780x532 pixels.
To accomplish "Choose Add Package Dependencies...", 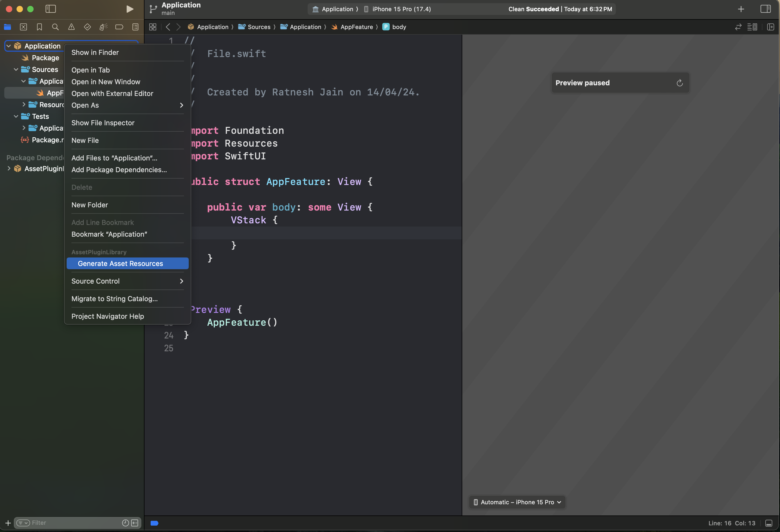I will pyautogui.click(x=127, y=170).
